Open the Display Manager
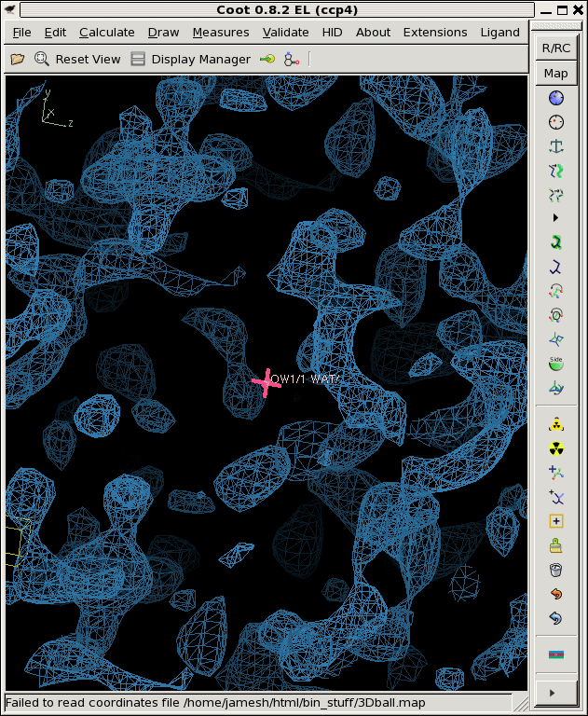Viewport: 588px width, 716px height. pyautogui.click(x=190, y=59)
